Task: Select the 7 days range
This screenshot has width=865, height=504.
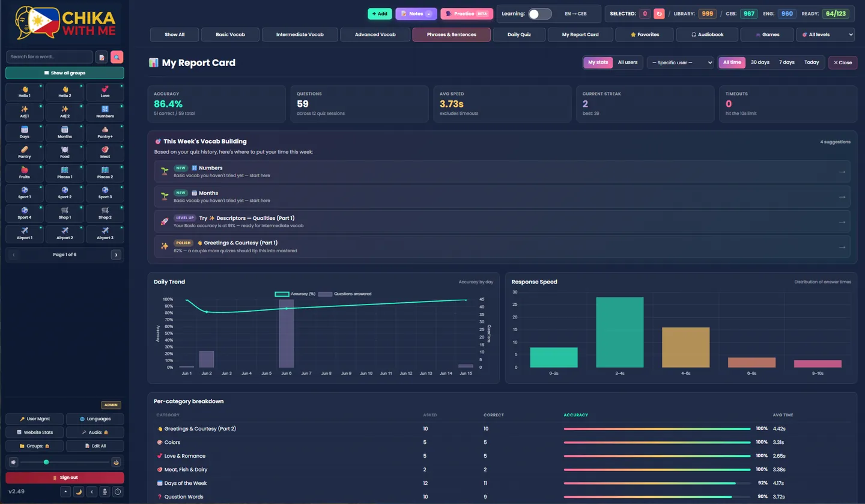Action: point(787,62)
